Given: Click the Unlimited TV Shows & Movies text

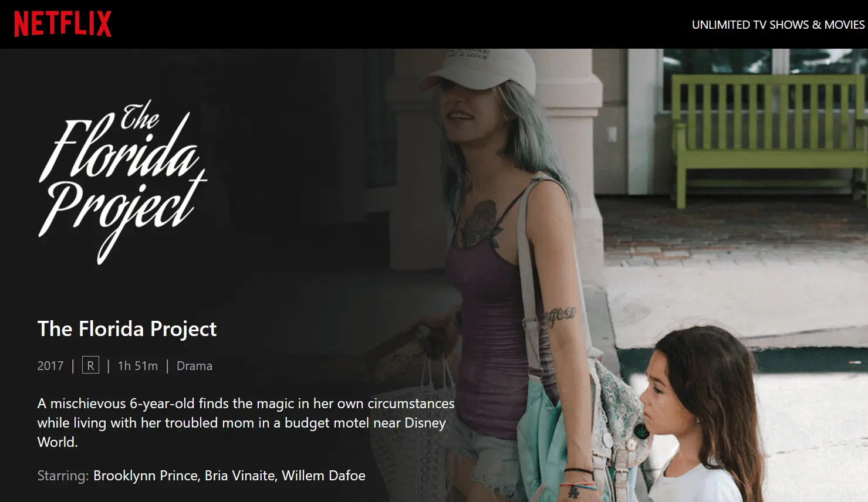Looking at the screenshot, I should point(778,25).
